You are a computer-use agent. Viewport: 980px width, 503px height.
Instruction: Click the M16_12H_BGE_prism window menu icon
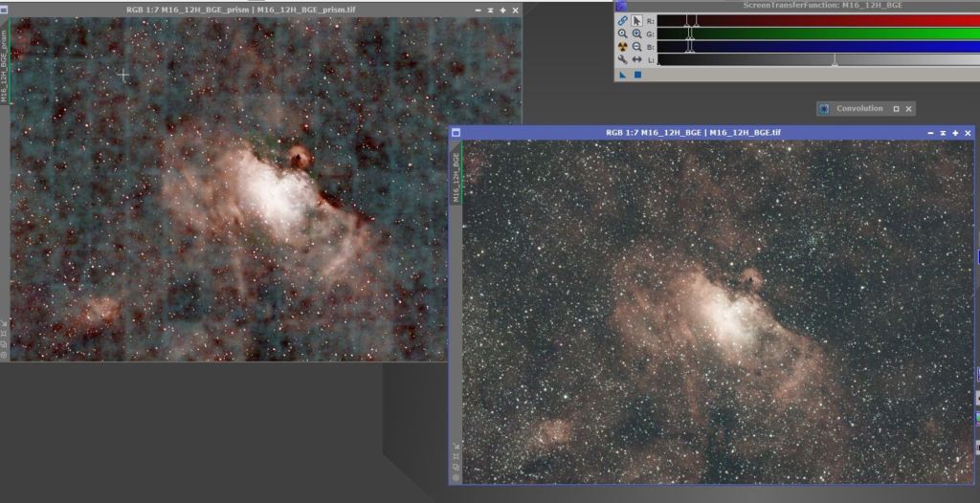5,10
